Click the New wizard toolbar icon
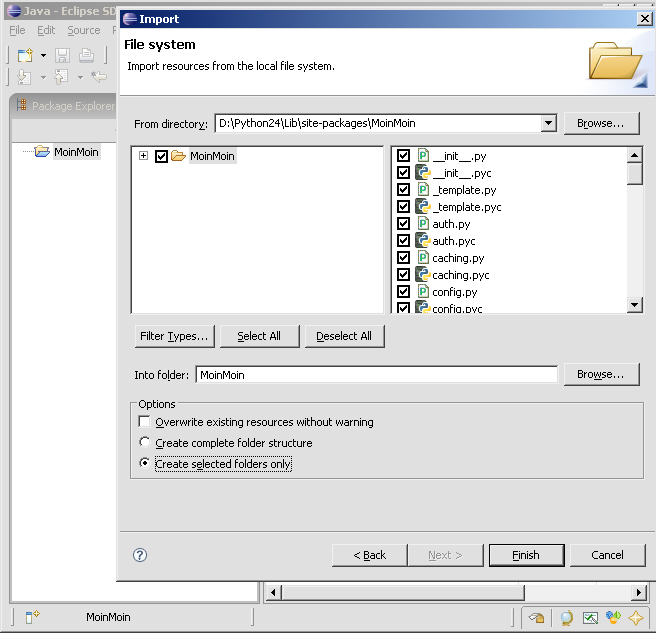The image size is (656, 633). pyautogui.click(x=25, y=56)
